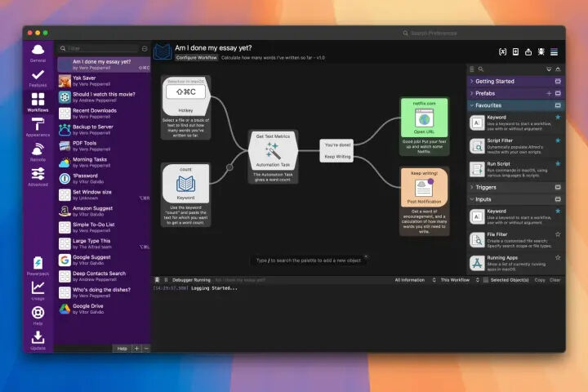Viewport: 588px width, 392px height.
Task: Open the All Information log-level dropdown
Action: pyautogui.click(x=412, y=280)
